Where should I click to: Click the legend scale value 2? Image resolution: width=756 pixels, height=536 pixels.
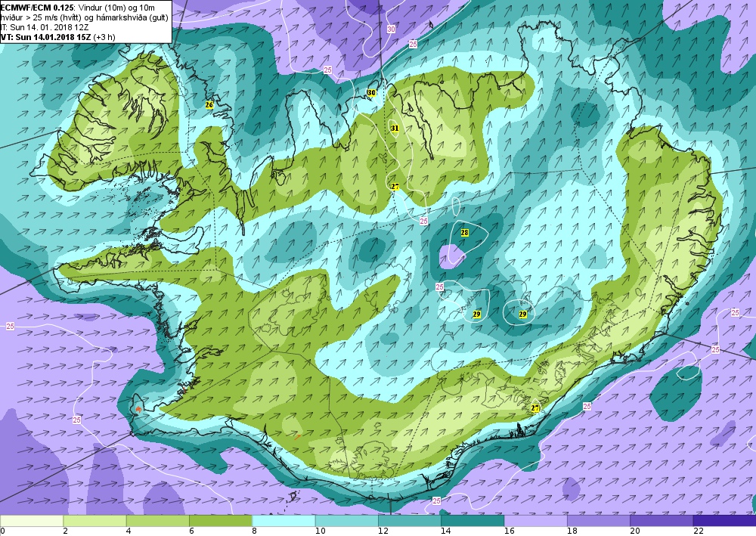pyautogui.click(x=65, y=531)
